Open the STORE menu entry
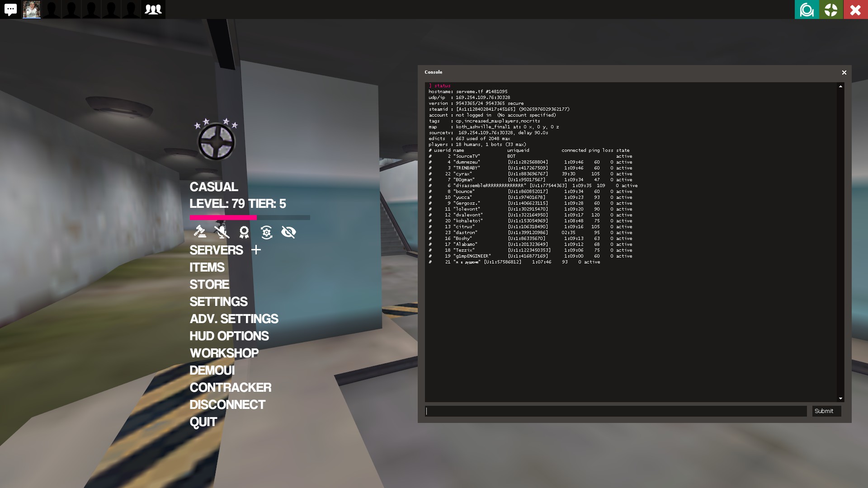Screen dimensions: 868x488 pos(209,284)
